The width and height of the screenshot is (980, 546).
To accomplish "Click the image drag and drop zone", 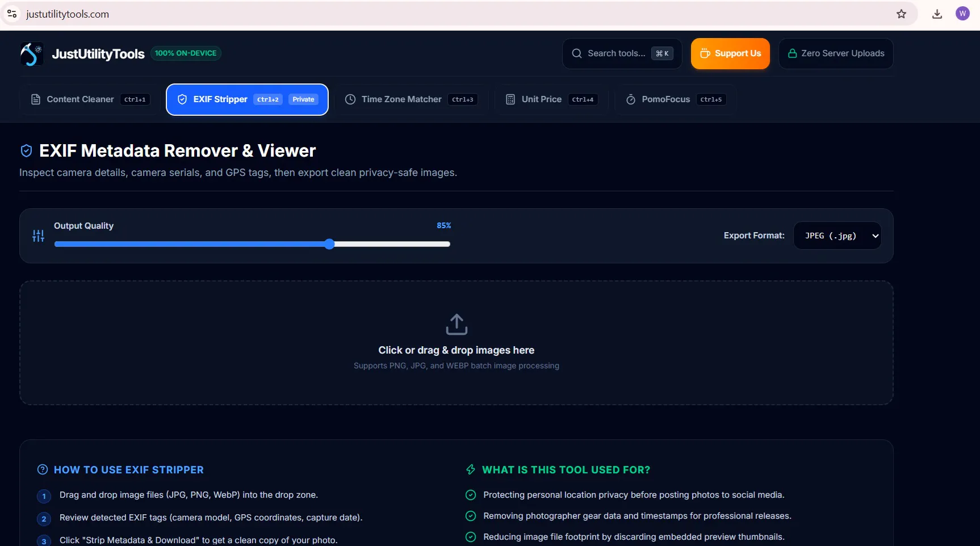I will [x=457, y=343].
